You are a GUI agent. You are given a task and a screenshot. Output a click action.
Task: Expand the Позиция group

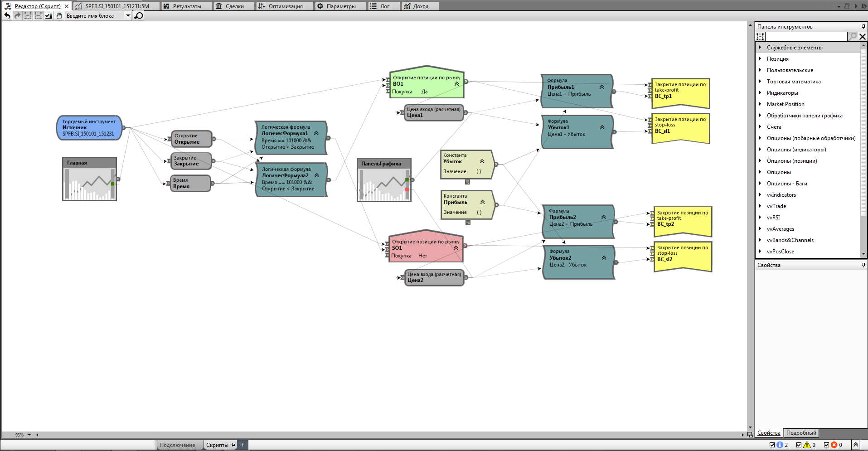(760, 58)
